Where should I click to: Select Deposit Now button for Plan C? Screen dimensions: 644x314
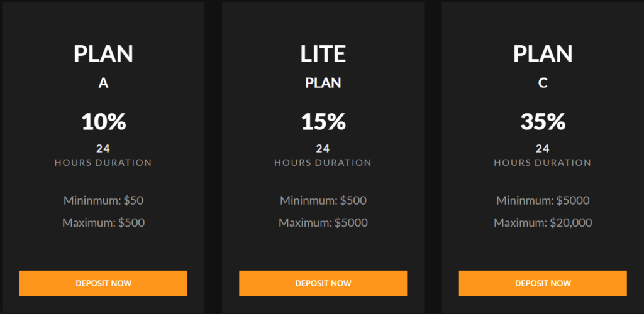pos(543,283)
